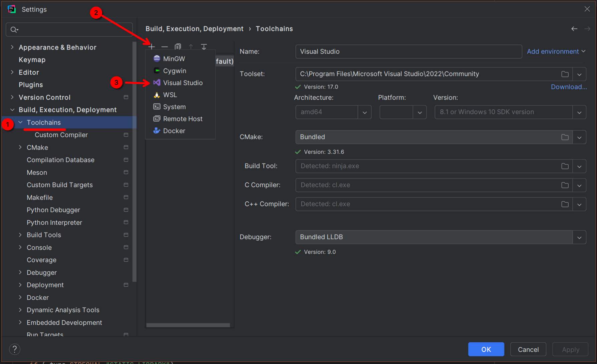Click the horizontal scrollbar under toolchain list

point(188,325)
